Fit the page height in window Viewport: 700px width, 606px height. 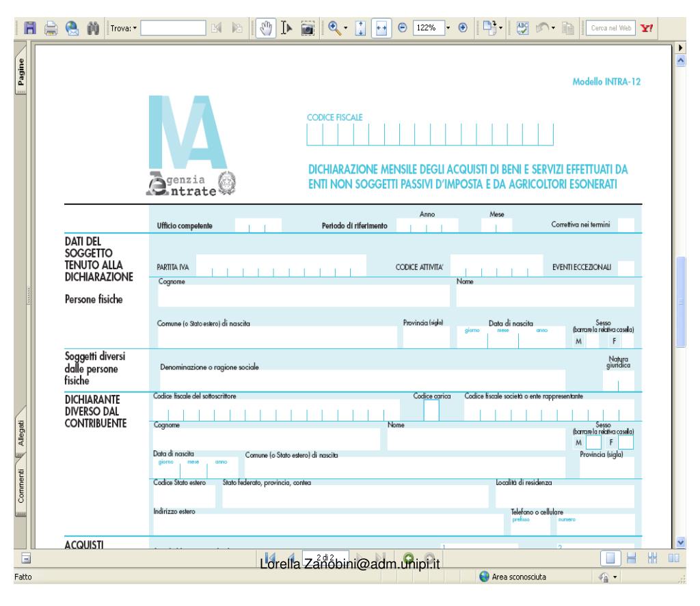pos(360,28)
